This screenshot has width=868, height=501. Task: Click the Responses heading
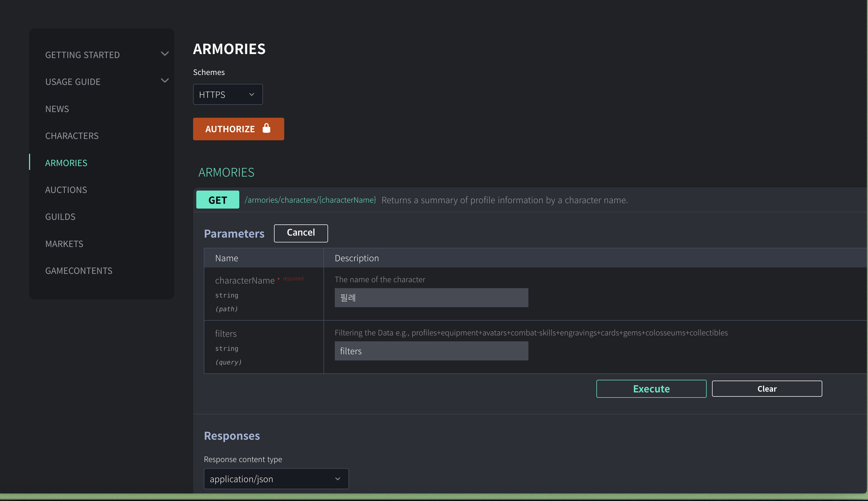pyautogui.click(x=232, y=436)
